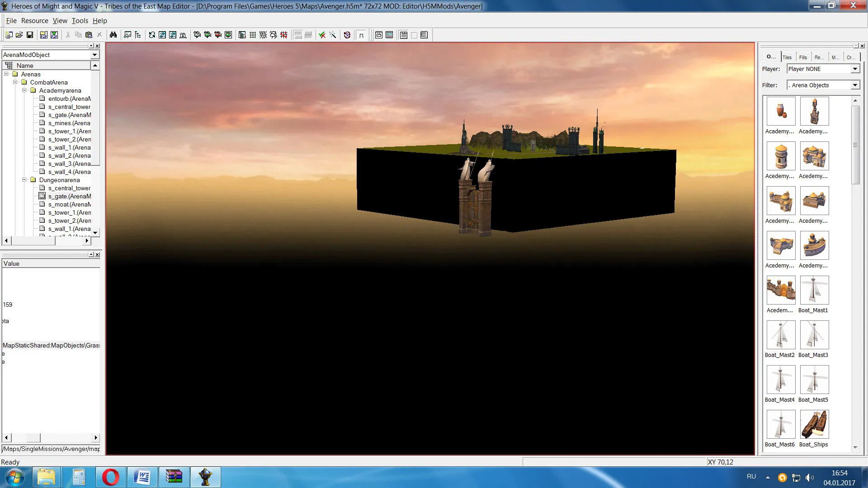This screenshot has width=868, height=488.
Task: Open Windows Explorer from the taskbar
Action: pos(46,477)
